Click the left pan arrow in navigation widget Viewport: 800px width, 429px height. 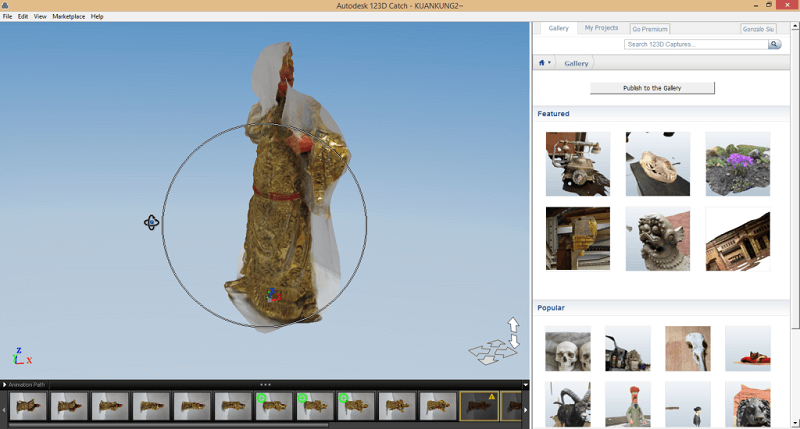pos(479,351)
